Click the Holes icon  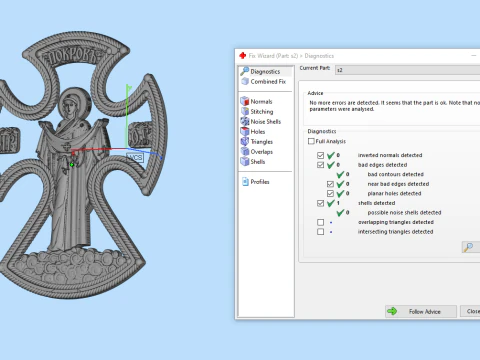[245, 131]
